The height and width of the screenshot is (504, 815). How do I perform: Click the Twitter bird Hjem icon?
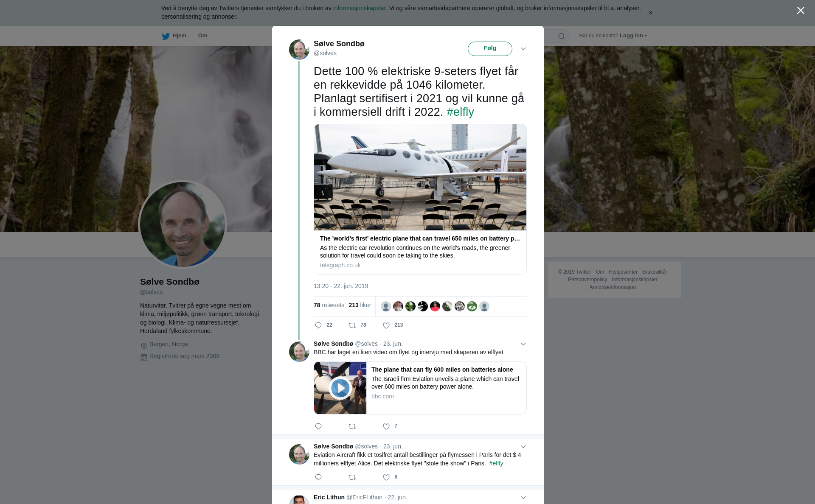click(x=166, y=36)
